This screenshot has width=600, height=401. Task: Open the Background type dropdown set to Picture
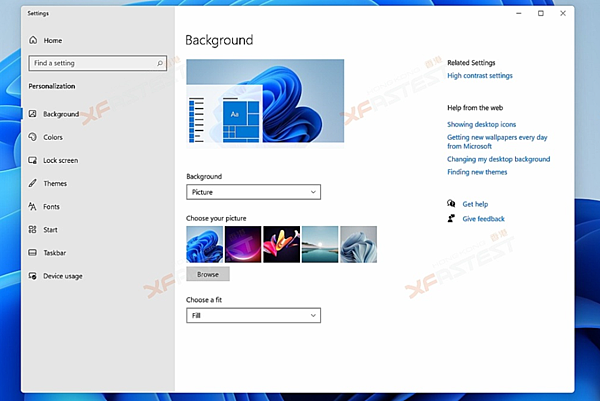click(x=253, y=192)
